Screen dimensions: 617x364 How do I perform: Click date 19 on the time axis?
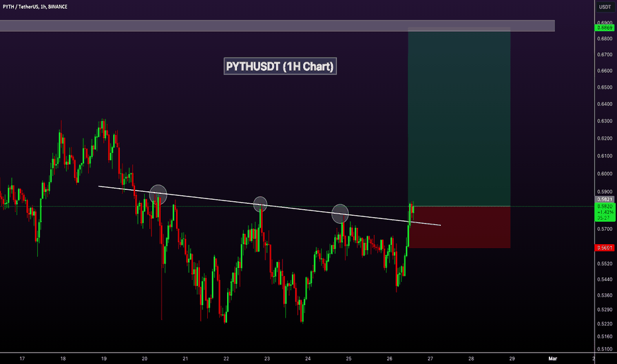click(x=104, y=359)
